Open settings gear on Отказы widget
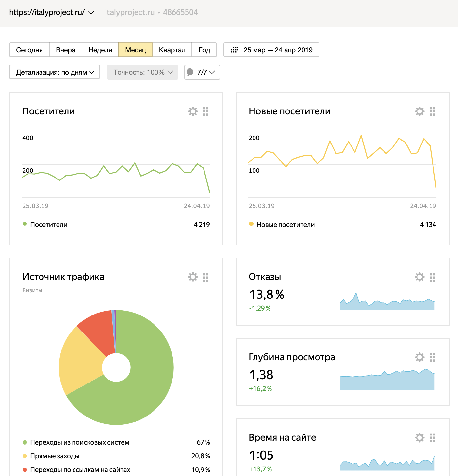458x476 pixels. (419, 277)
